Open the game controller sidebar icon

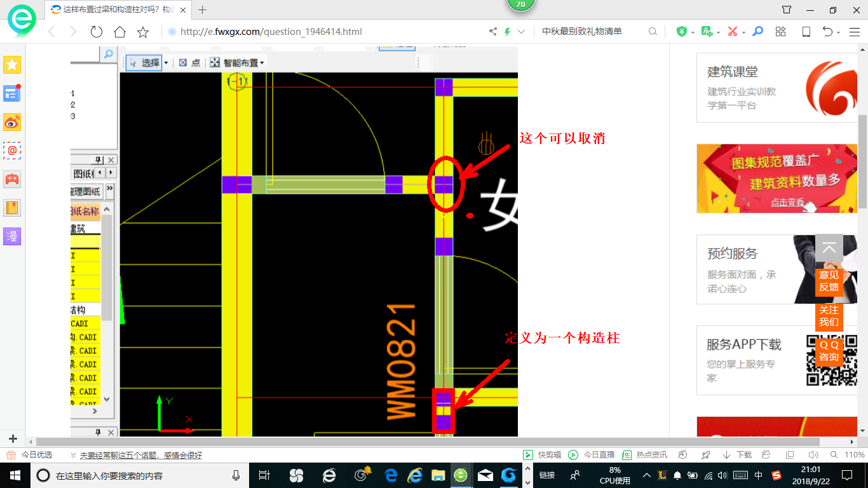click(x=12, y=179)
